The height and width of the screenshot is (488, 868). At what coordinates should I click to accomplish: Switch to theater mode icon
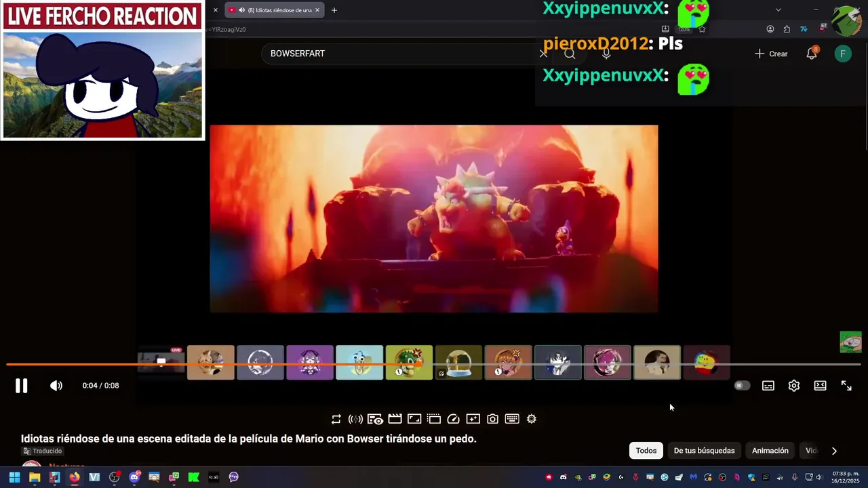pyautogui.click(x=821, y=386)
